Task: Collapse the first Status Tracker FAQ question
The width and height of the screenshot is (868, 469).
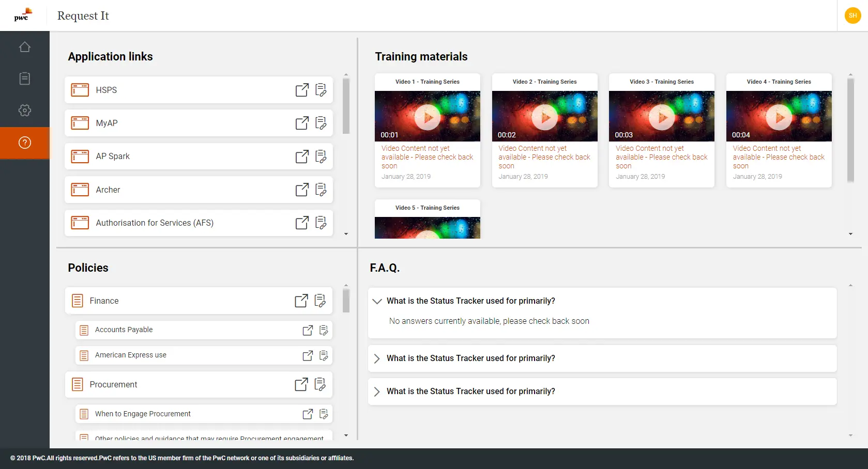Action: [x=377, y=301]
